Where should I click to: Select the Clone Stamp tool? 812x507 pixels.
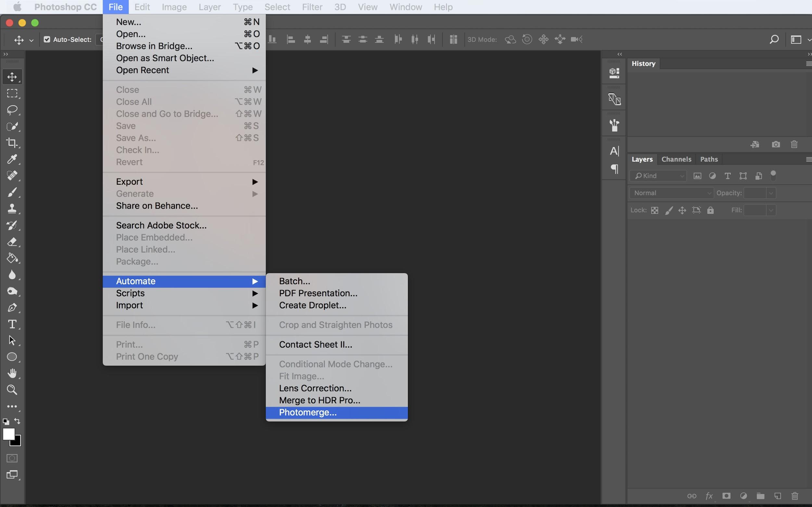pyautogui.click(x=12, y=209)
